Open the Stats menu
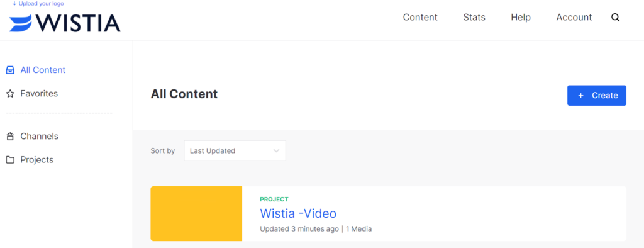The width and height of the screenshot is (644, 248). [x=474, y=17]
